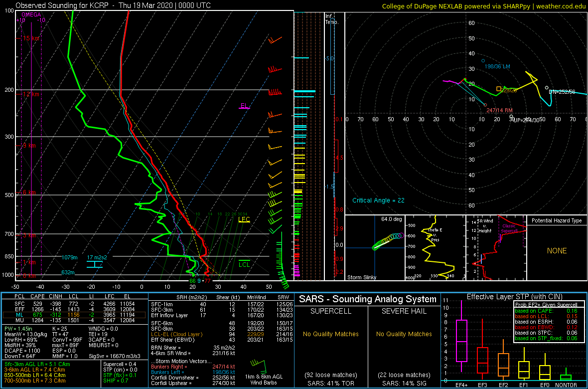Select the left mover circle marker 198/36 LM
Screen dimensions: 588x389
pos(483,61)
